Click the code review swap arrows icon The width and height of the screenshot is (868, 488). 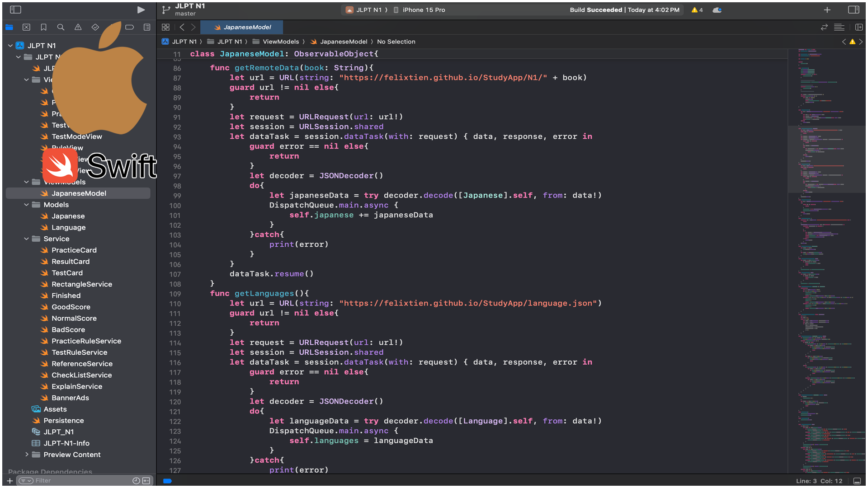[x=824, y=27]
